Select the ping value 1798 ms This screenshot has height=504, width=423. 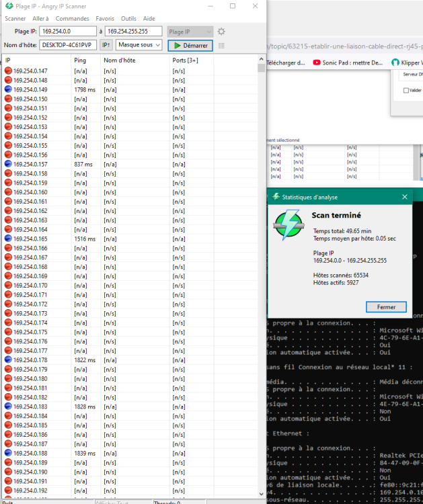coord(85,89)
